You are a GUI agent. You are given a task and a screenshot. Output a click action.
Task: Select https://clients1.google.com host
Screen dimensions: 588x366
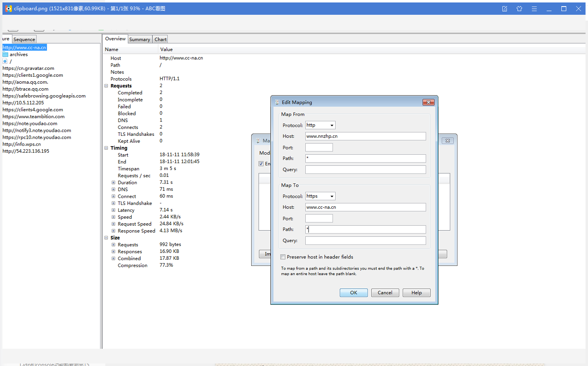33,75
